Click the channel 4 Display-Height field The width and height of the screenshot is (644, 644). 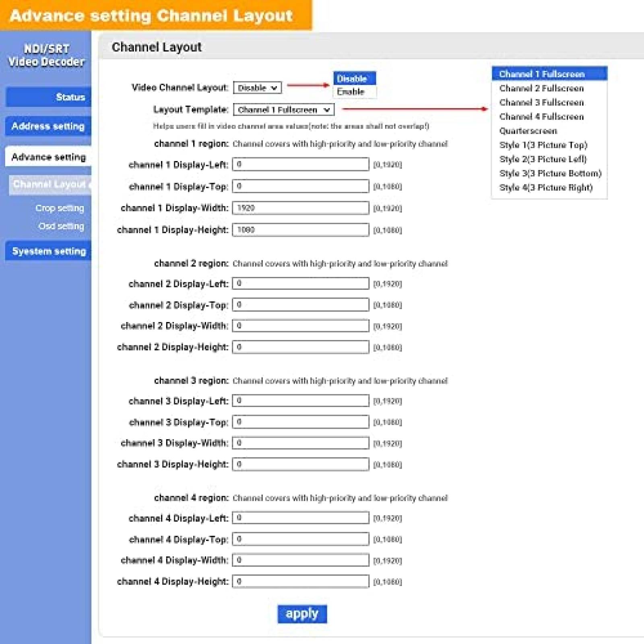300,581
